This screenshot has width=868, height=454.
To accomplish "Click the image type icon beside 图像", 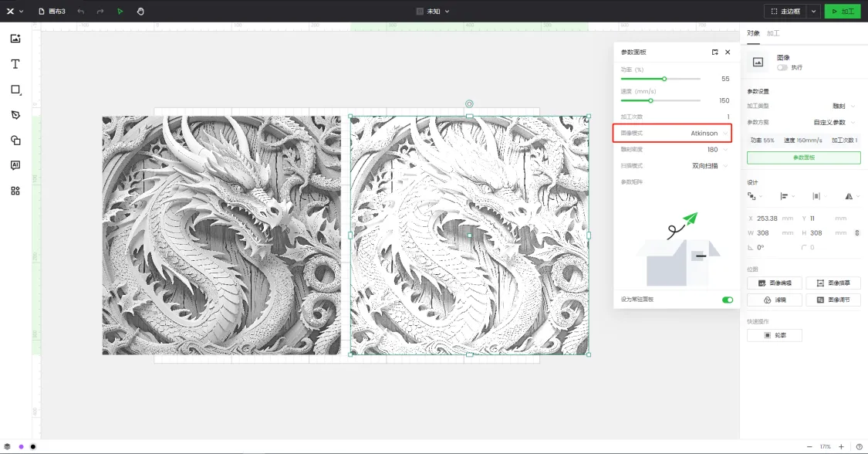I will (758, 62).
